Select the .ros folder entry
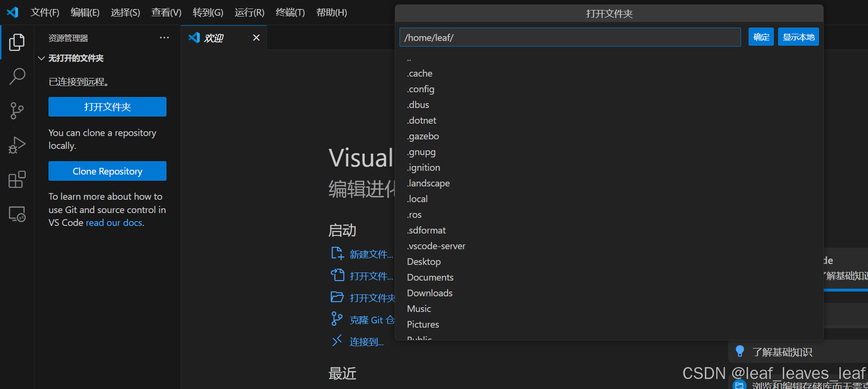This screenshot has height=389, width=868. [609, 214]
